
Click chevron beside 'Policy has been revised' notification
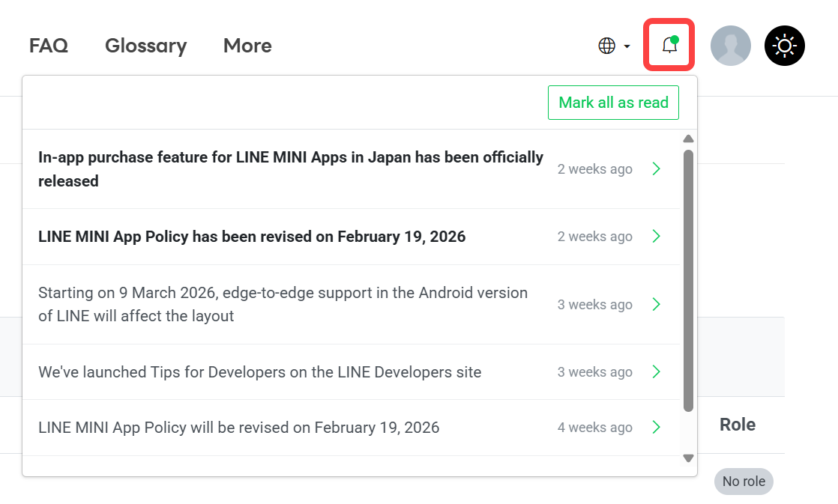pos(657,237)
